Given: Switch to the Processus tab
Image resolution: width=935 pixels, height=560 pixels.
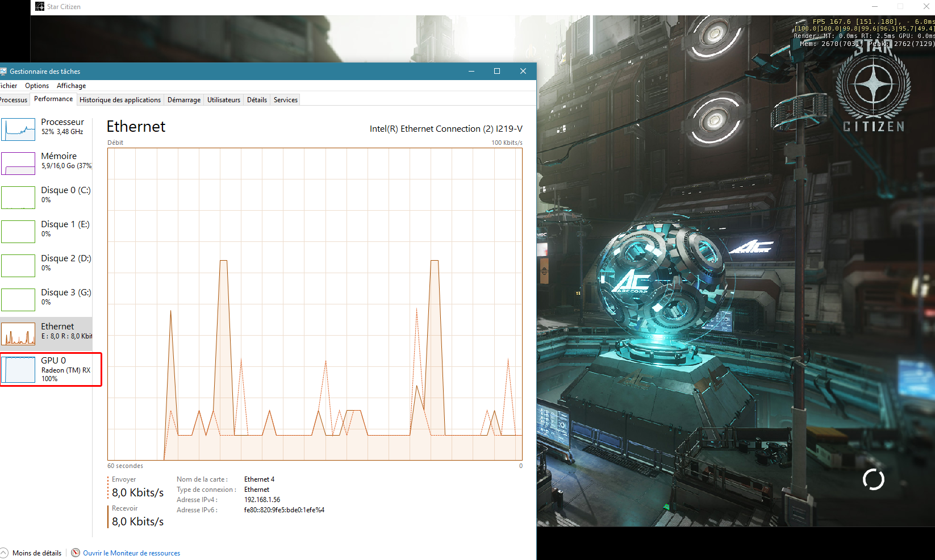Looking at the screenshot, I should click(x=13, y=100).
